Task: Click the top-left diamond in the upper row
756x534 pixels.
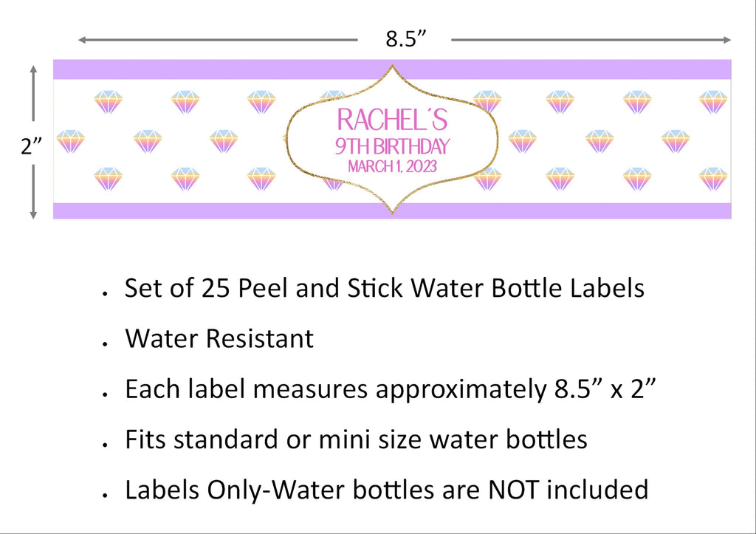Action: [x=108, y=102]
